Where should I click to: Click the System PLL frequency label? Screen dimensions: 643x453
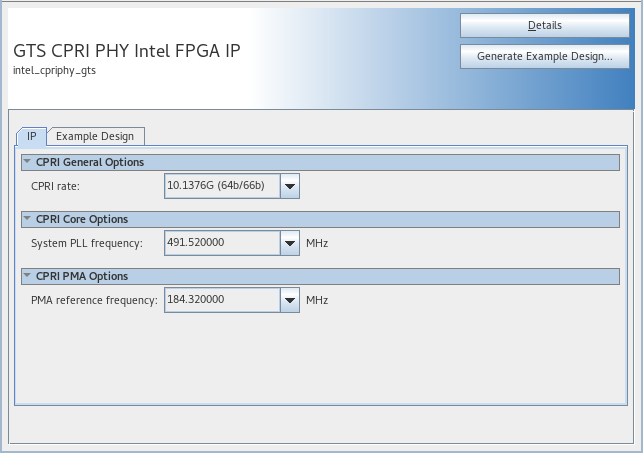(x=87, y=243)
